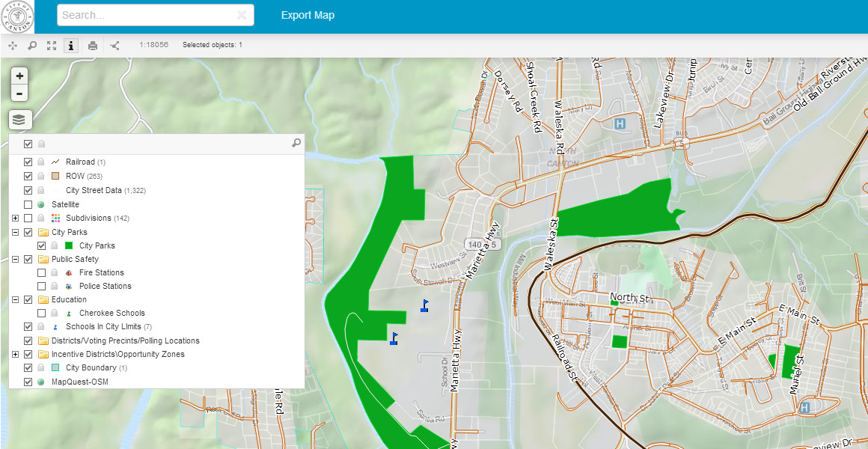868x449 pixels.
Task: Click the share map icon
Action: click(x=113, y=45)
